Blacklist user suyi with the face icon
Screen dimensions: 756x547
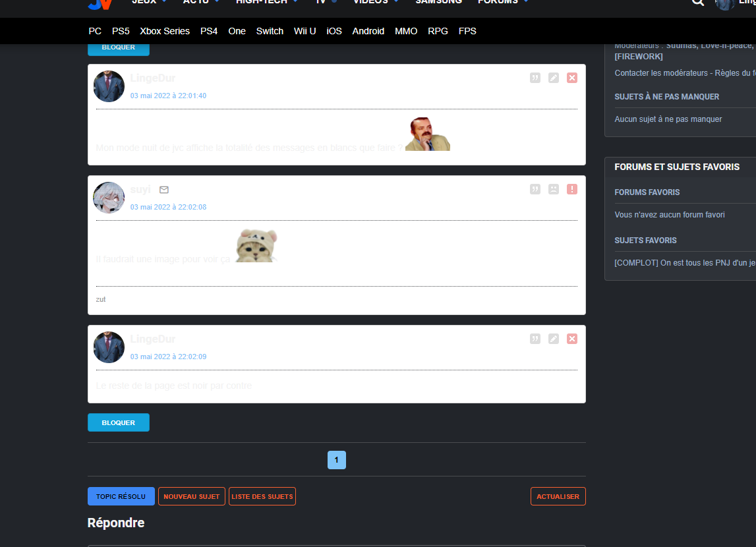tap(554, 189)
